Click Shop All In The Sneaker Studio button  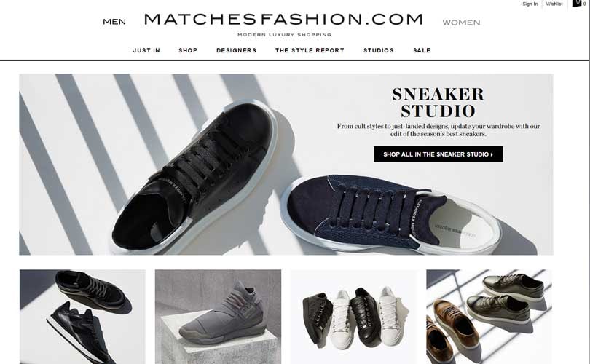(x=438, y=154)
